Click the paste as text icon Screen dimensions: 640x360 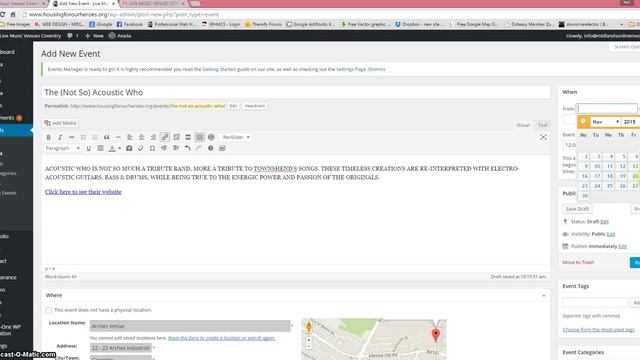(129, 148)
